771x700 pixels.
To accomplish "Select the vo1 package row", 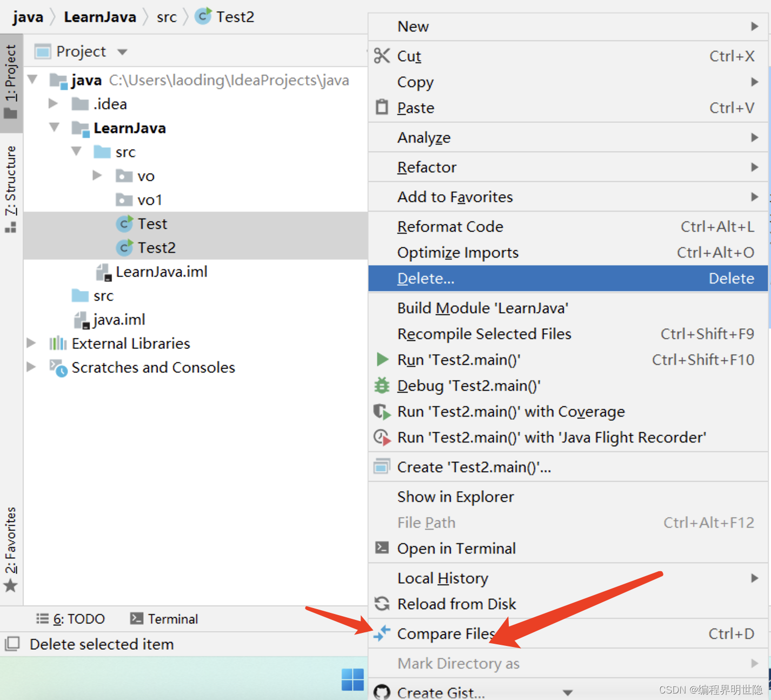I will 196,200.
